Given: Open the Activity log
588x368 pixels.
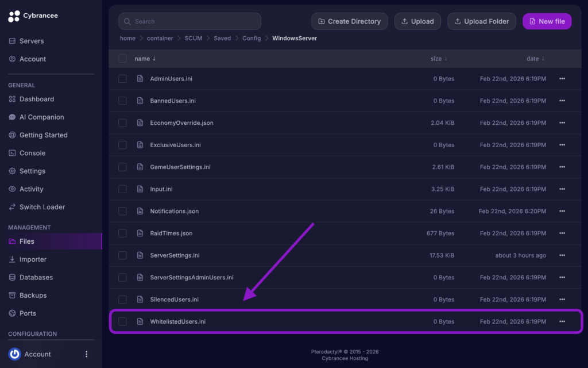Looking at the screenshot, I should [x=32, y=189].
